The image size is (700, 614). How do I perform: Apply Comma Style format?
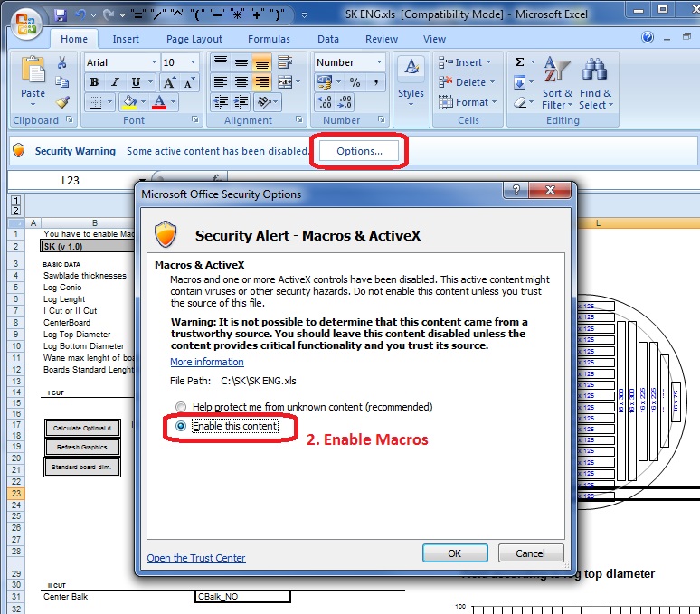(x=376, y=82)
